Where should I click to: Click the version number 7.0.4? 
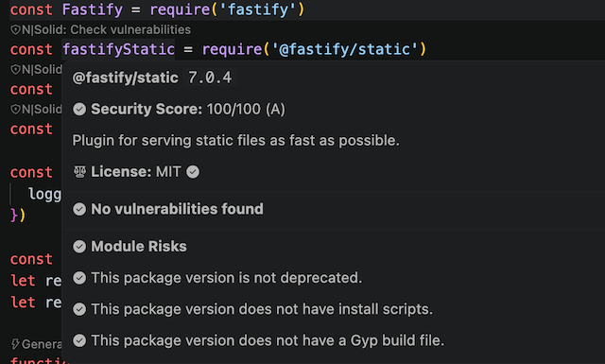pyautogui.click(x=210, y=78)
